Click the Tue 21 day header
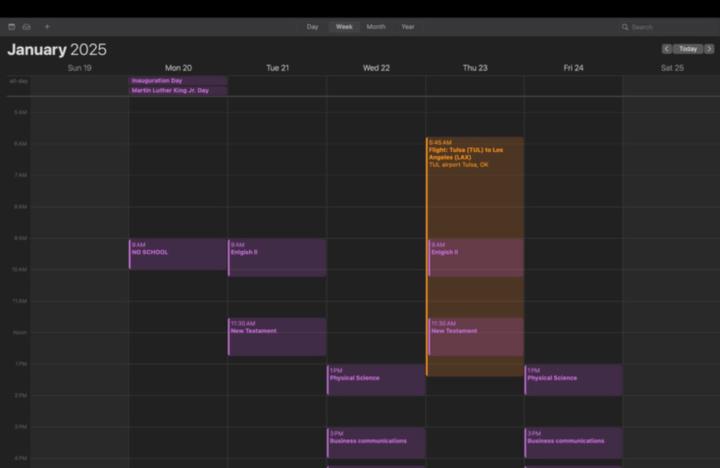720x468 pixels. pos(277,68)
